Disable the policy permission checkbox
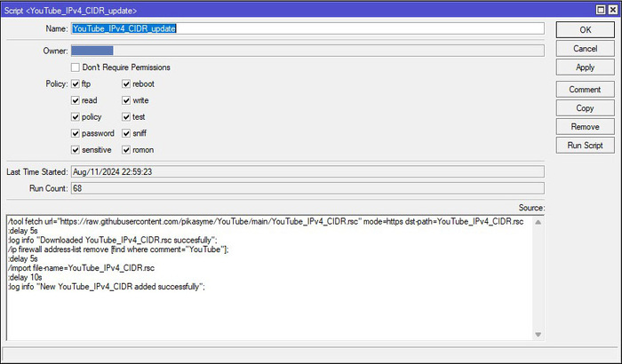 click(76, 117)
